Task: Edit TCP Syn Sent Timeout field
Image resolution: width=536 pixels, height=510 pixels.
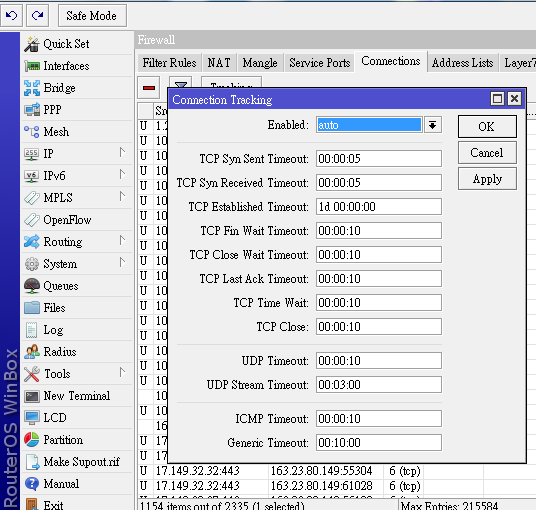Action: [x=379, y=159]
